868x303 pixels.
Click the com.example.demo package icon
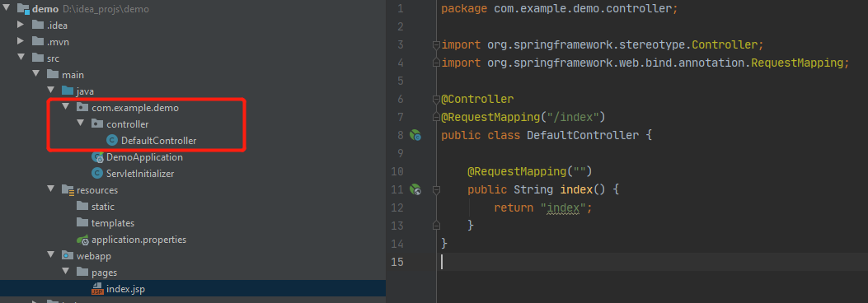point(82,107)
